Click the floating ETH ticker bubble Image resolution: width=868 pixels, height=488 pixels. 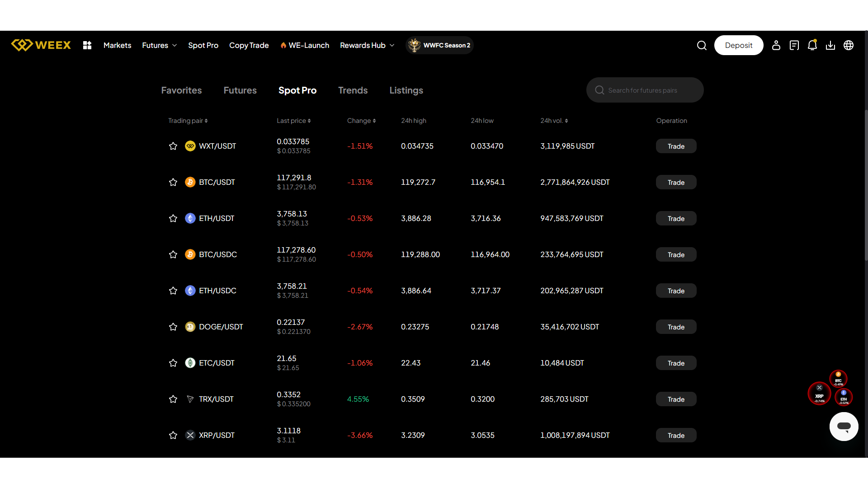point(844,397)
